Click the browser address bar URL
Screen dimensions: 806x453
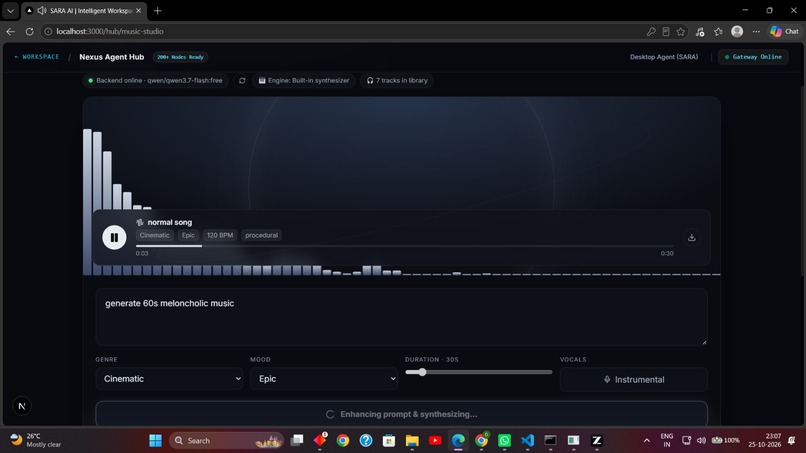click(x=109, y=31)
